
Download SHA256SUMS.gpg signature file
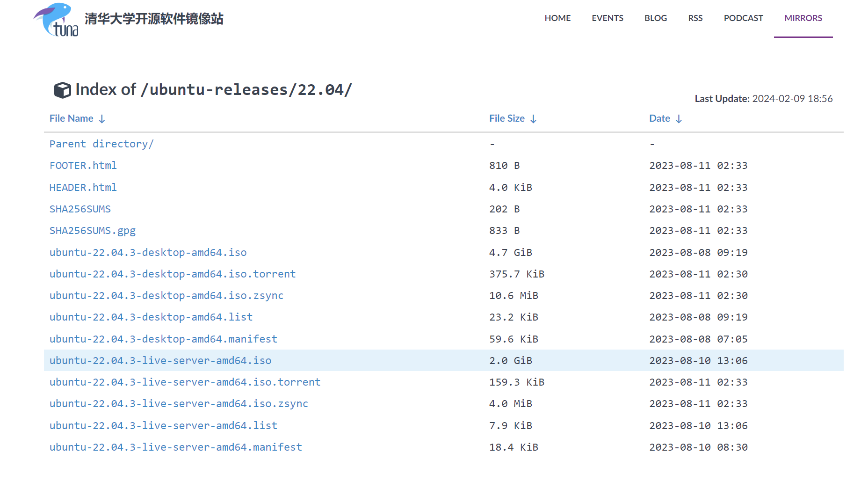pos(93,231)
